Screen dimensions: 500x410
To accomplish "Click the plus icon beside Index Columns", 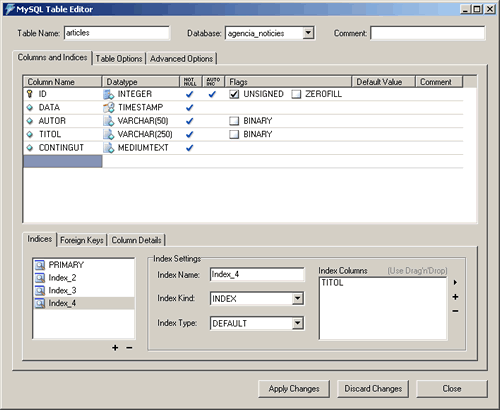I will [x=455, y=297].
